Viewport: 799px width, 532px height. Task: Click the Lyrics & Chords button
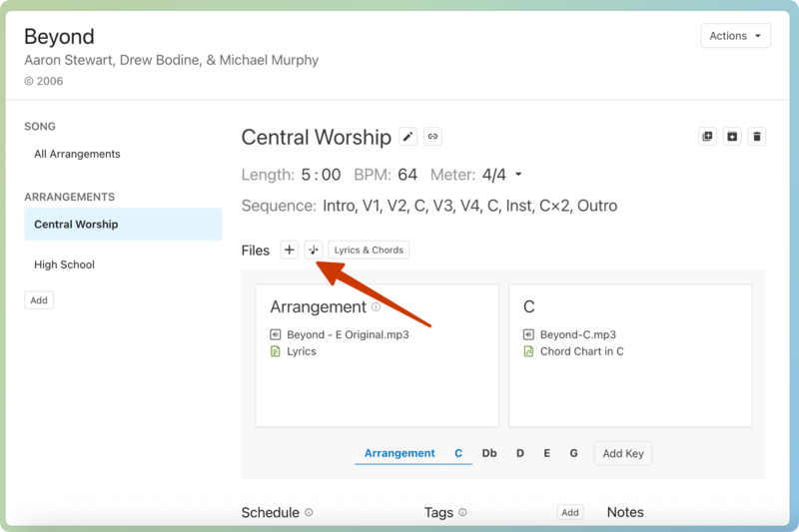[369, 251]
